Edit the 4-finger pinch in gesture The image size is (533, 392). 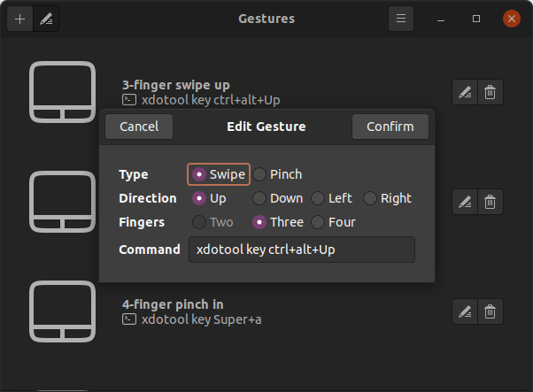click(x=464, y=311)
